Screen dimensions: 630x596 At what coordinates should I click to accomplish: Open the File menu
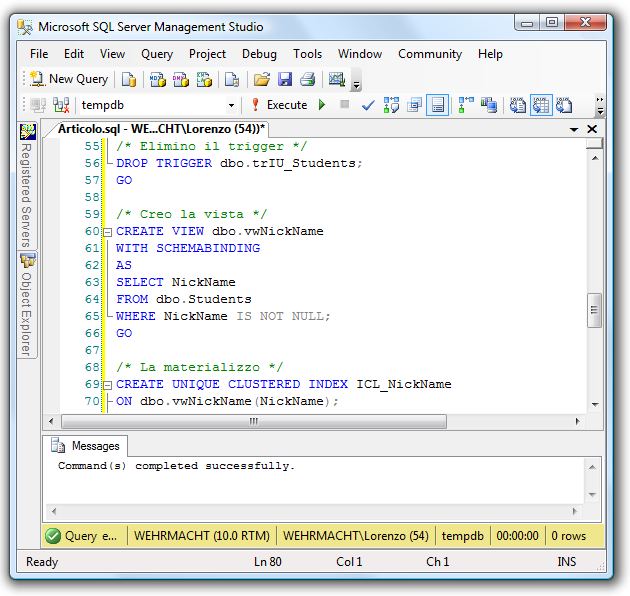[x=39, y=54]
